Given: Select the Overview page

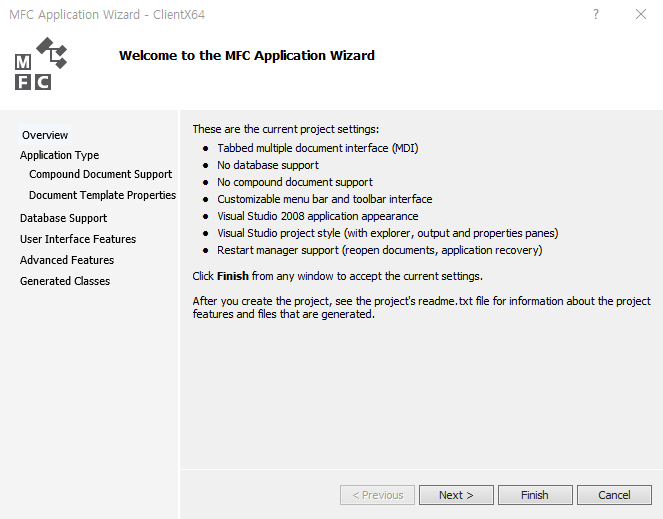Looking at the screenshot, I should pyautogui.click(x=45, y=135).
